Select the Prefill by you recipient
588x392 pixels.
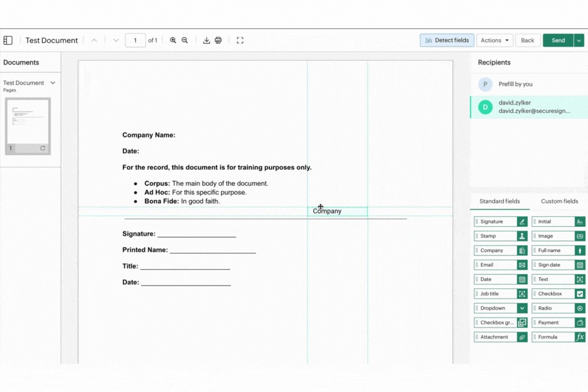(x=515, y=84)
